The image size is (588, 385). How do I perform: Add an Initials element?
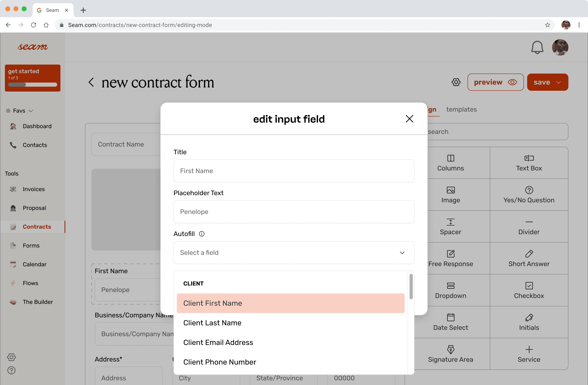pyautogui.click(x=529, y=322)
